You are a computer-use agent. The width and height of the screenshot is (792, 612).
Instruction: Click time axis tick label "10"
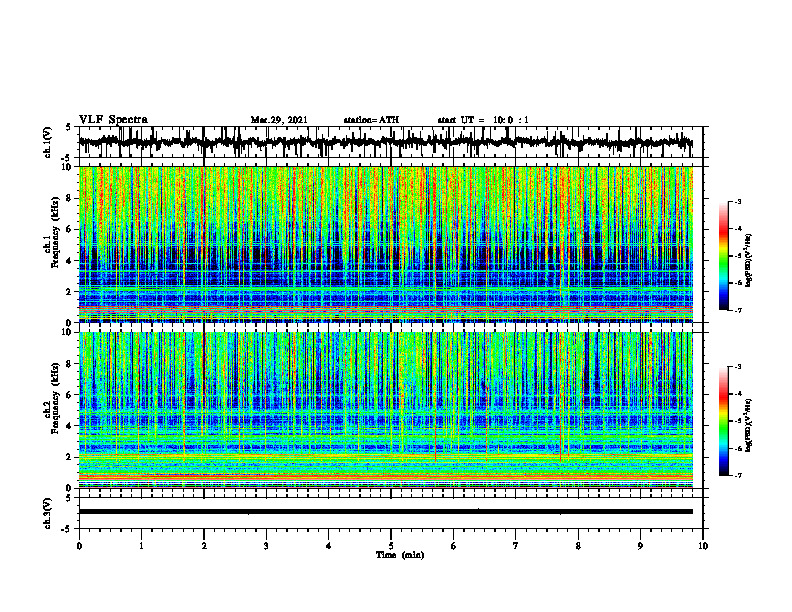point(703,546)
